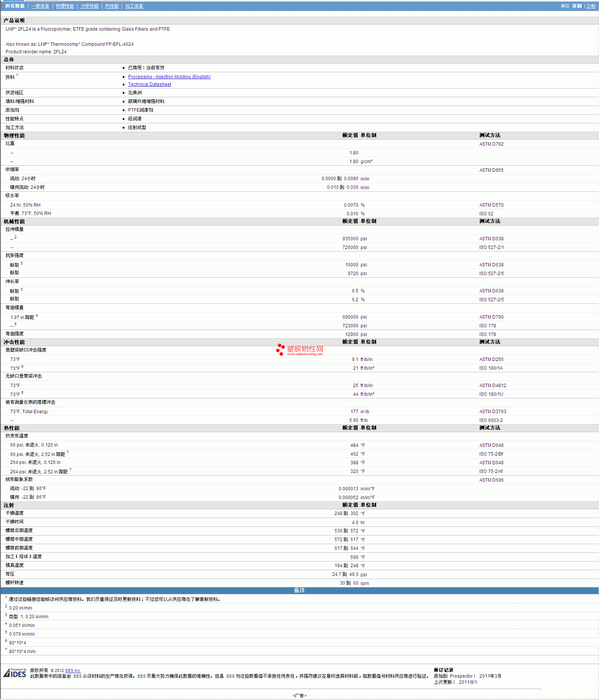
Task: Select 英制 units option
Action: (x=577, y=6)
